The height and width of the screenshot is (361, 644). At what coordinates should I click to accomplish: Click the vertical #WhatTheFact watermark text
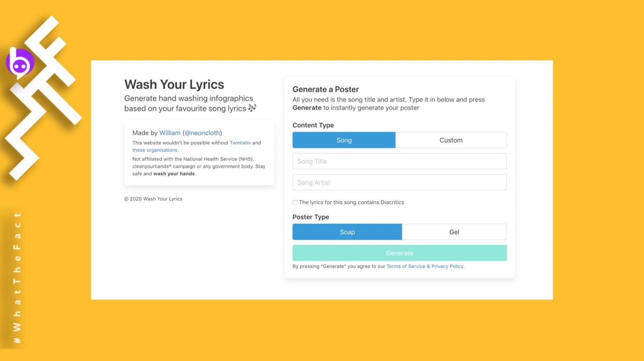click(x=17, y=277)
